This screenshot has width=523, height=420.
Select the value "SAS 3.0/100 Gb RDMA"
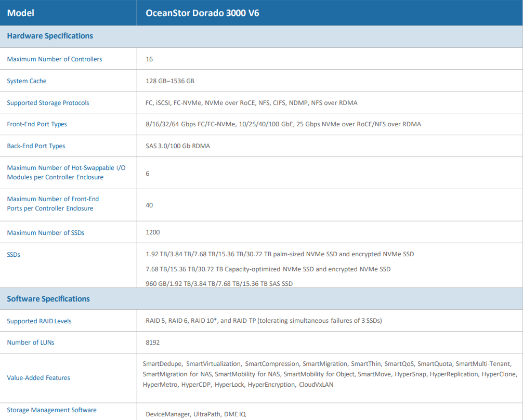178,146
